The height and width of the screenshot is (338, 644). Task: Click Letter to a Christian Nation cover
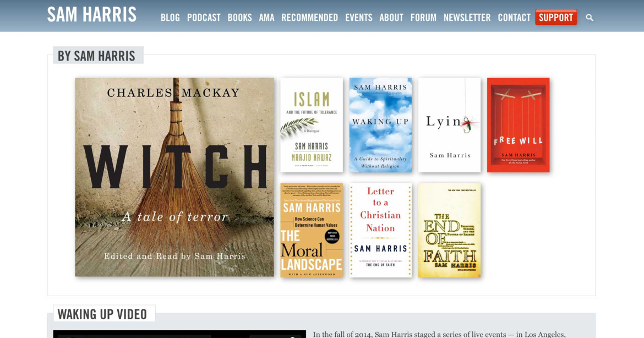[381, 231]
